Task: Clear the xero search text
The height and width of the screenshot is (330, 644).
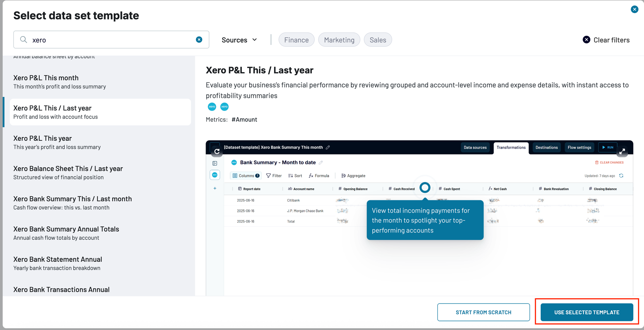Action: [x=199, y=40]
